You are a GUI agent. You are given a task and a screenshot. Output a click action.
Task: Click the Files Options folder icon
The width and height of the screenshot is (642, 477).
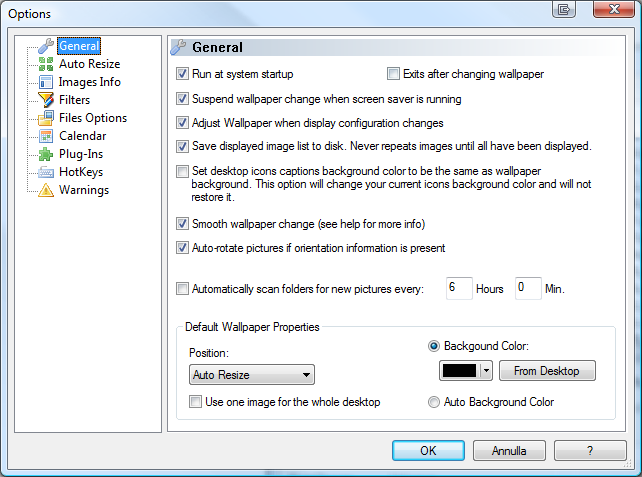tap(46, 118)
